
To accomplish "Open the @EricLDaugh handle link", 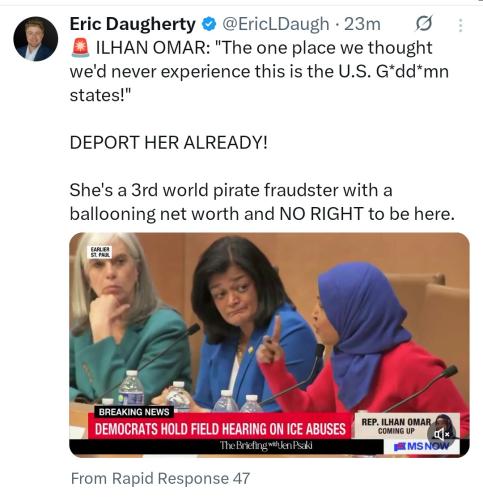I will coord(275,24).
